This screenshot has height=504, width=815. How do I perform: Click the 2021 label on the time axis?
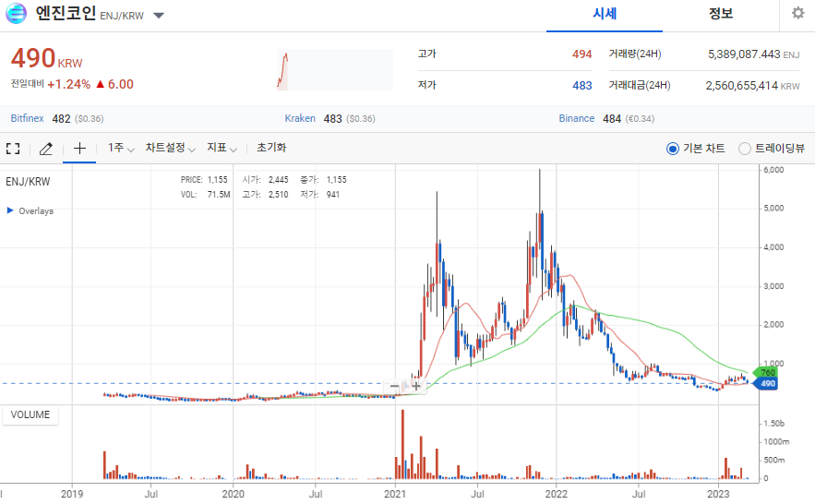(394, 494)
